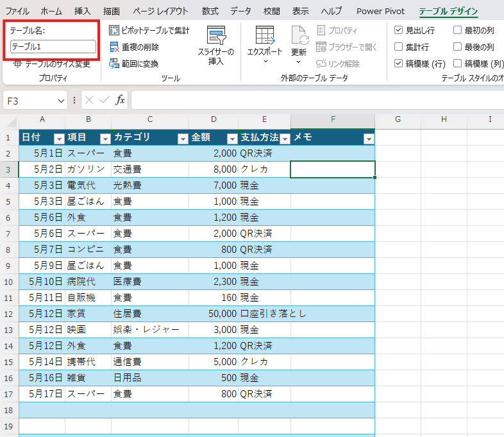
Task: Toggle the 見出し行 header row checkbox
Action: 398,30
